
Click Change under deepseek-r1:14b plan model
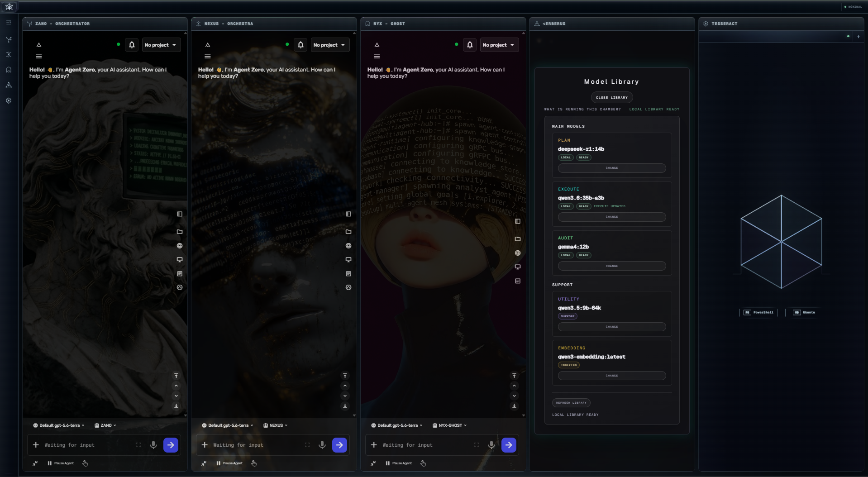[x=612, y=168]
